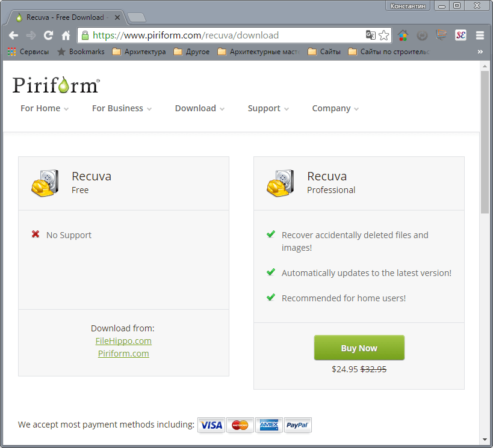Click the 'No Support' text
493x448 pixels.
(x=69, y=235)
